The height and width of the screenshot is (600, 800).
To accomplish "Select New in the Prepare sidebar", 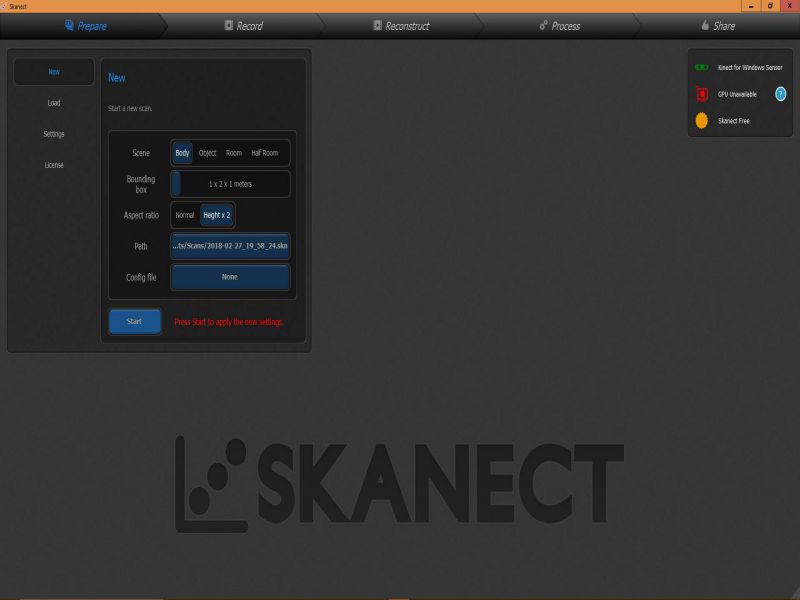I will (x=54, y=72).
